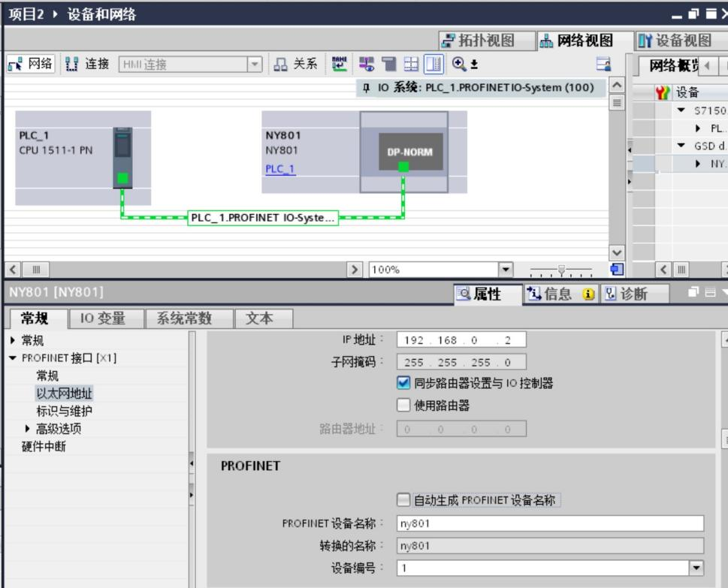Click the highlighted table-view toolbar icon
728x588 pixels.
(x=433, y=64)
